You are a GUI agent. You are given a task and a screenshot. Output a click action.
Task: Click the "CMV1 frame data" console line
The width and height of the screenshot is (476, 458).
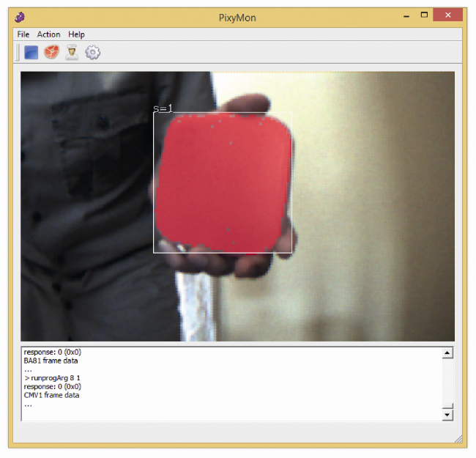[51, 395]
